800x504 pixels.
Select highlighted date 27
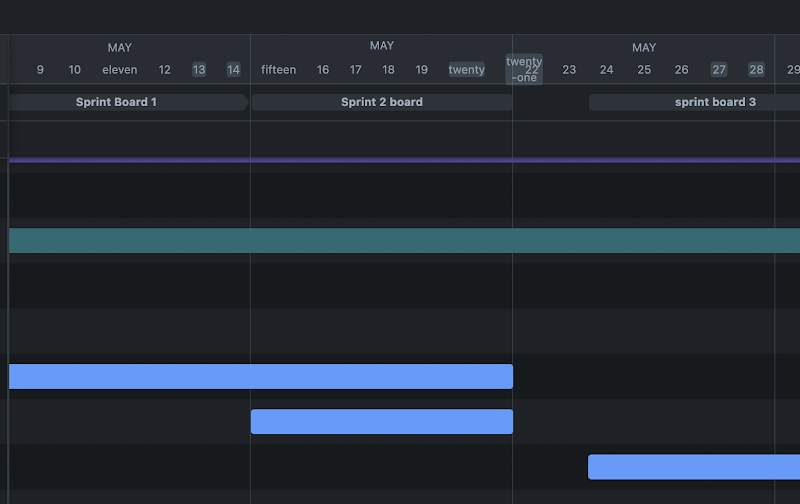coord(719,70)
